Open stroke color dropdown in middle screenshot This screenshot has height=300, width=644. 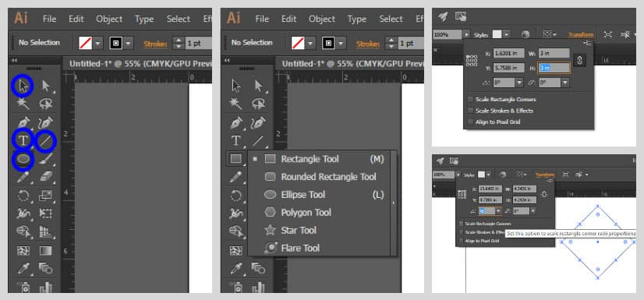(x=341, y=43)
